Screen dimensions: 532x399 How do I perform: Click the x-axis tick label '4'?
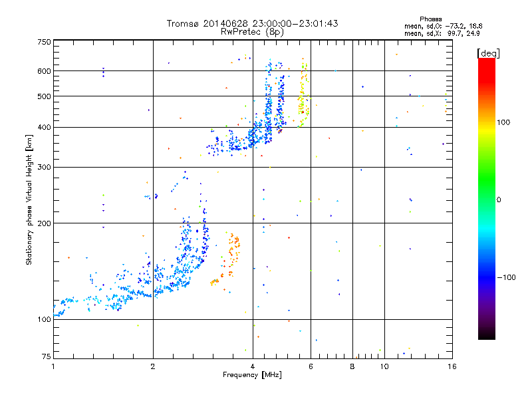253,366
